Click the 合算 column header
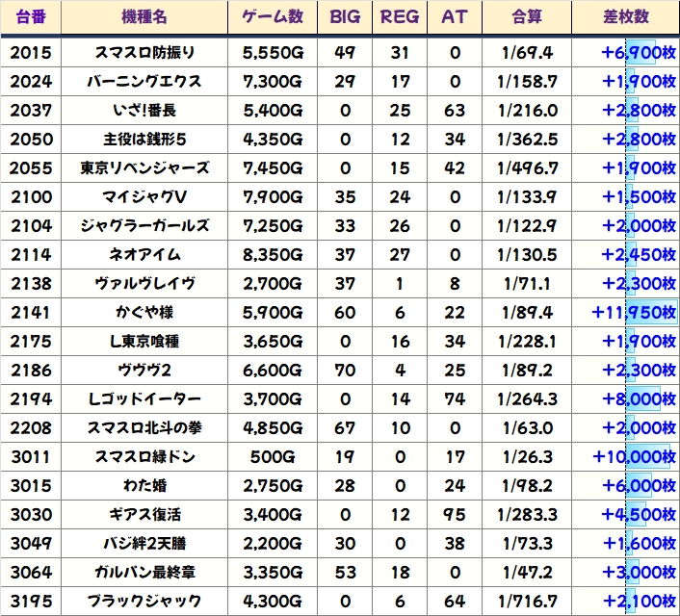This screenshot has width=680, height=616. pos(529,17)
